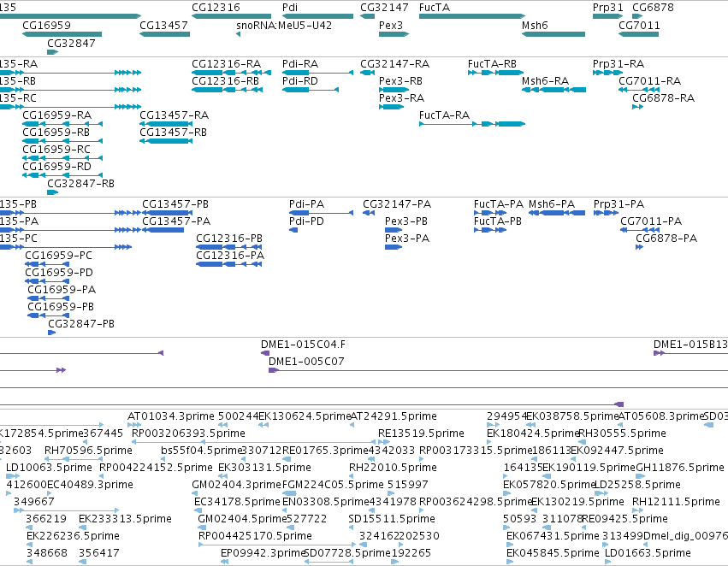The image size is (728, 566).
Task: Open EST label RP004425170.5prime
Action: [255, 536]
